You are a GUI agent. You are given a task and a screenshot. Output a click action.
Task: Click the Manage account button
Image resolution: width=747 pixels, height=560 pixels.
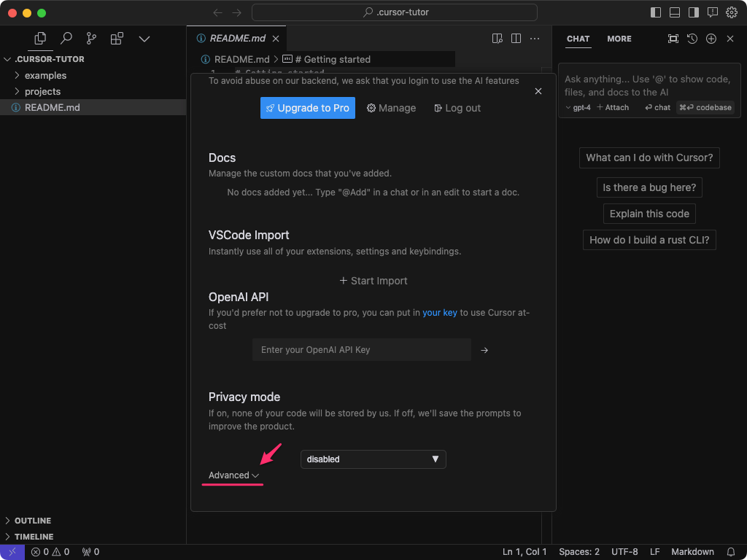point(391,108)
